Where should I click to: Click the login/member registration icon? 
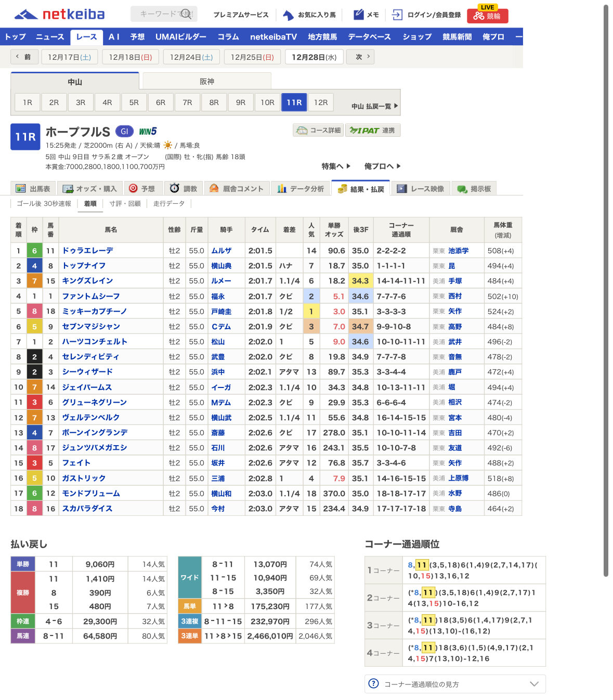397,15
